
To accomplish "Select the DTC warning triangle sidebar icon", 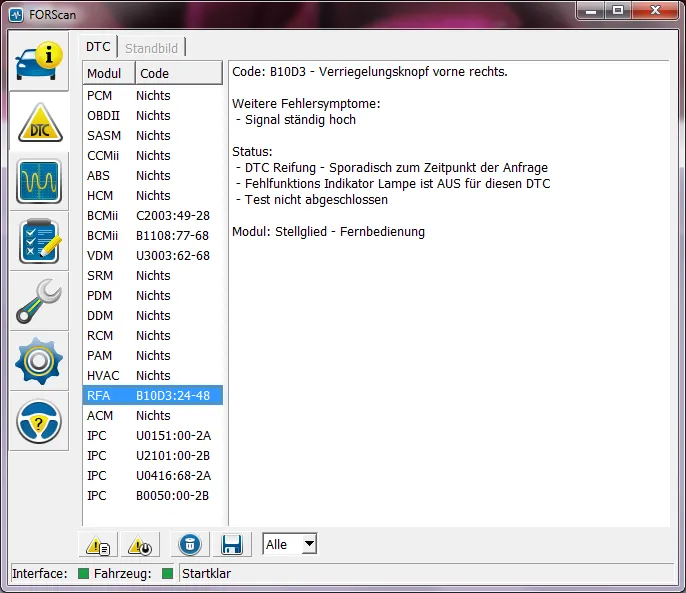I will pyautogui.click(x=39, y=122).
